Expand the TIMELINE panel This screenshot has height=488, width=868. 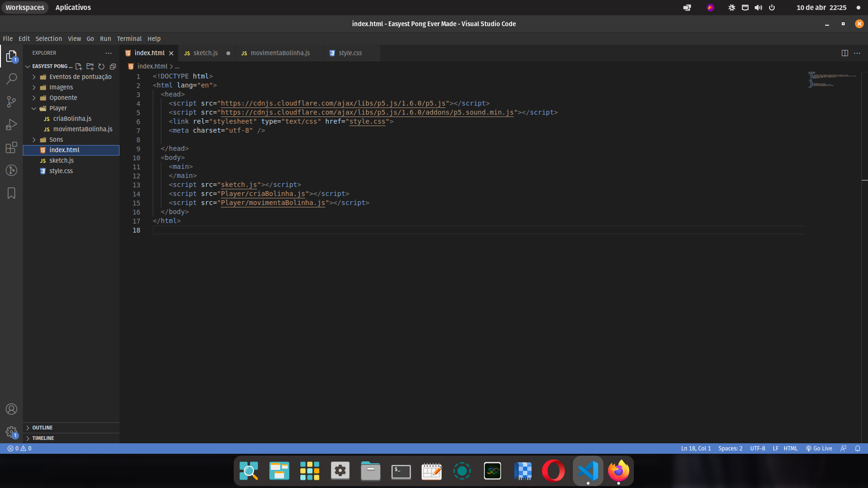[x=71, y=439]
